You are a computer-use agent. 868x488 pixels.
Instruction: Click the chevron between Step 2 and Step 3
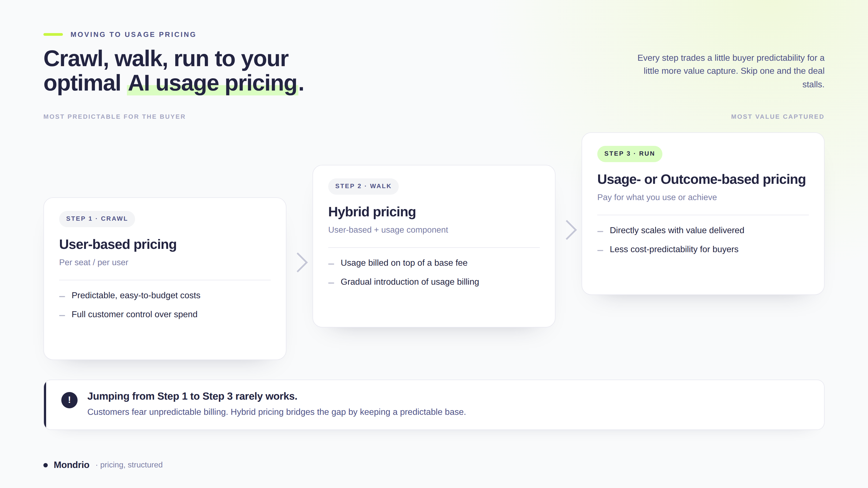571,230
